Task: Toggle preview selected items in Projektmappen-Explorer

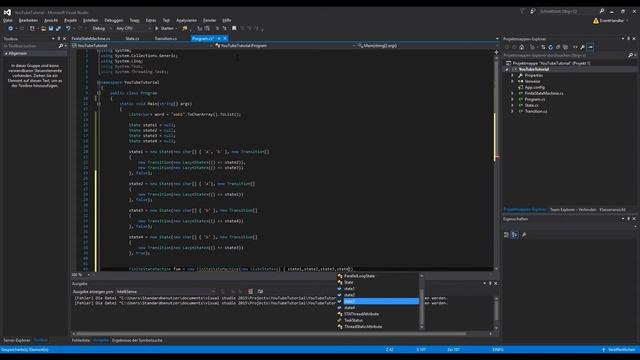Action: pyautogui.click(x=590, y=47)
